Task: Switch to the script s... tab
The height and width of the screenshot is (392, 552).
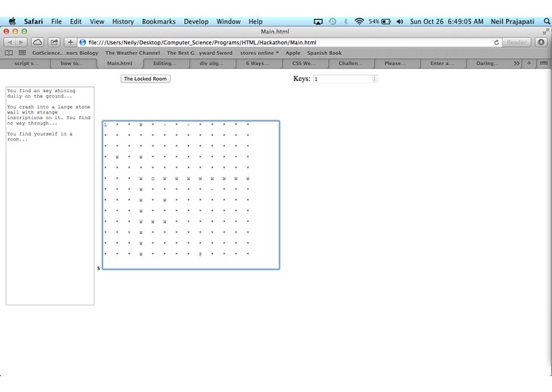Action: click(x=26, y=63)
